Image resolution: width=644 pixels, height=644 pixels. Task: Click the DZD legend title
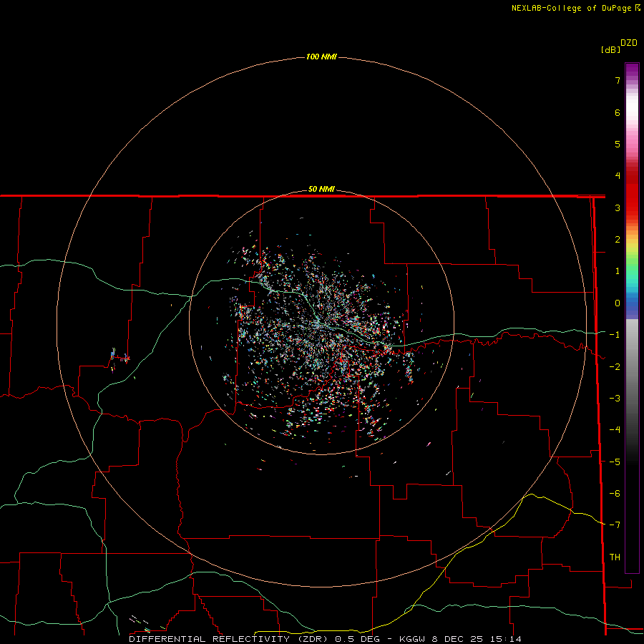point(629,43)
